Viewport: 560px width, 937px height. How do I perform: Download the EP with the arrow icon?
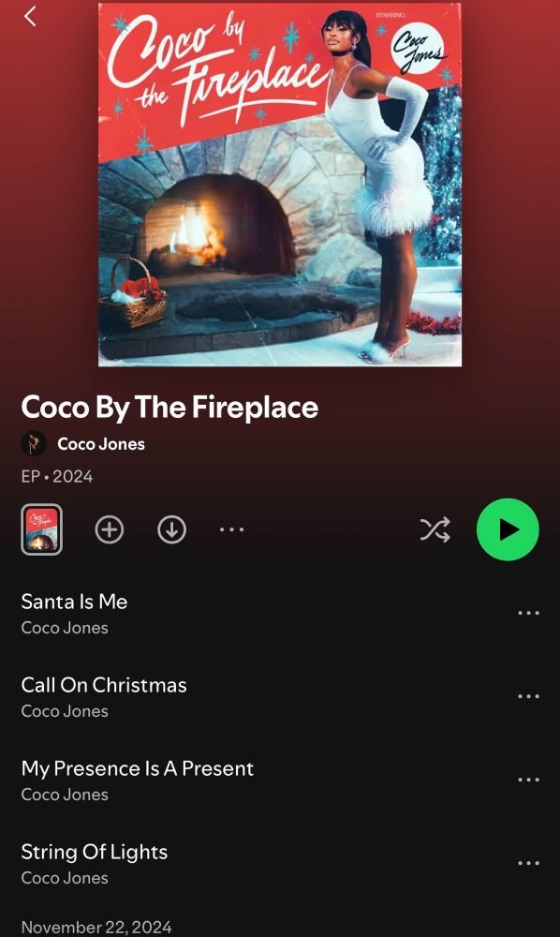[172, 529]
